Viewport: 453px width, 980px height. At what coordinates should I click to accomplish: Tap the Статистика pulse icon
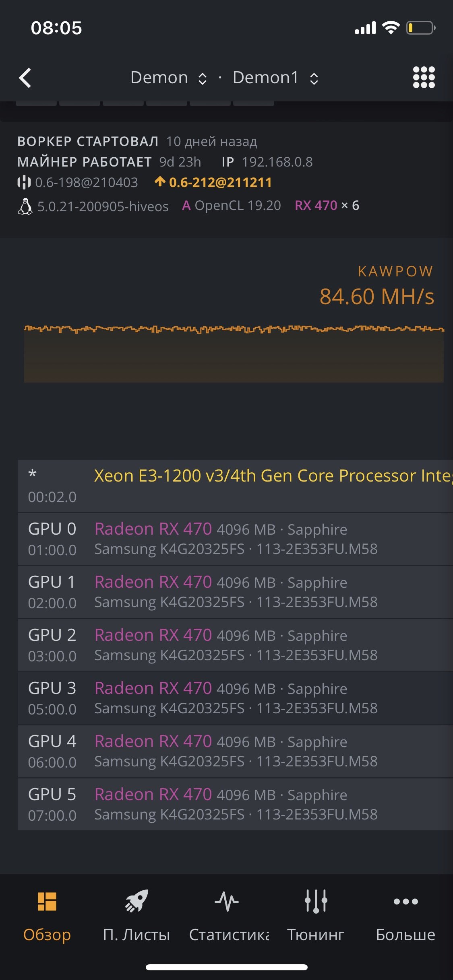point(227,901)
